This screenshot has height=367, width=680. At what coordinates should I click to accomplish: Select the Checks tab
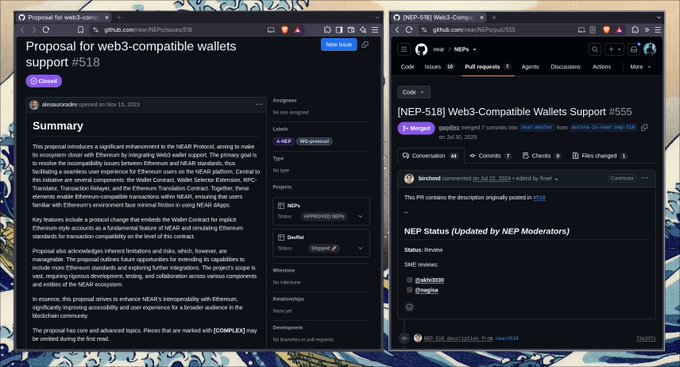542,156
